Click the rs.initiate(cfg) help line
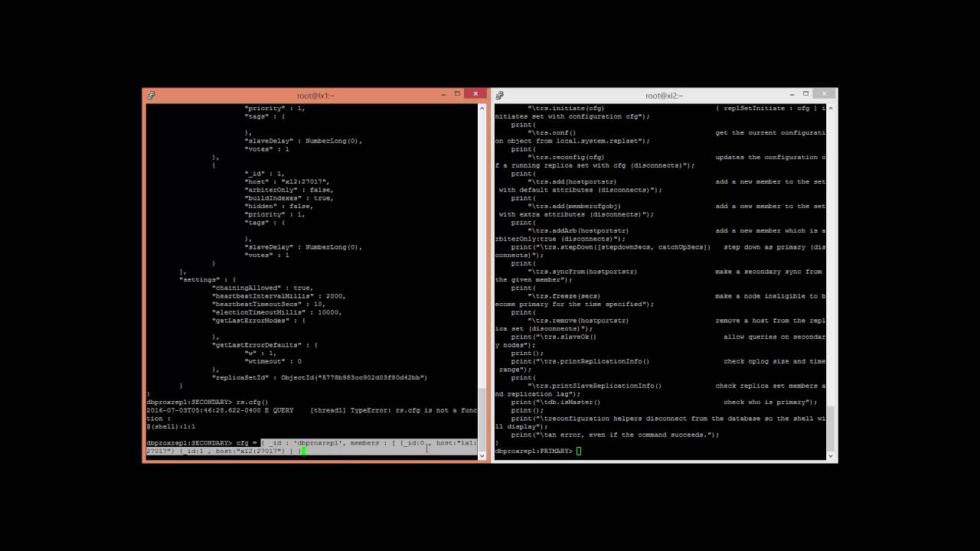The height and width of the screenshot is (551, 980). click(x=660, y=112)
